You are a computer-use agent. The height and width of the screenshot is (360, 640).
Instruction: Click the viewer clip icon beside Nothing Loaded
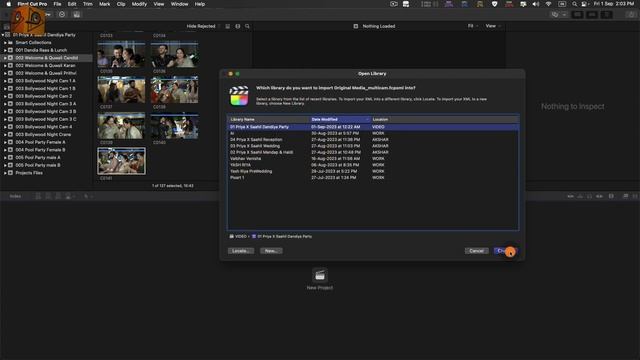(x=356, y=26)
